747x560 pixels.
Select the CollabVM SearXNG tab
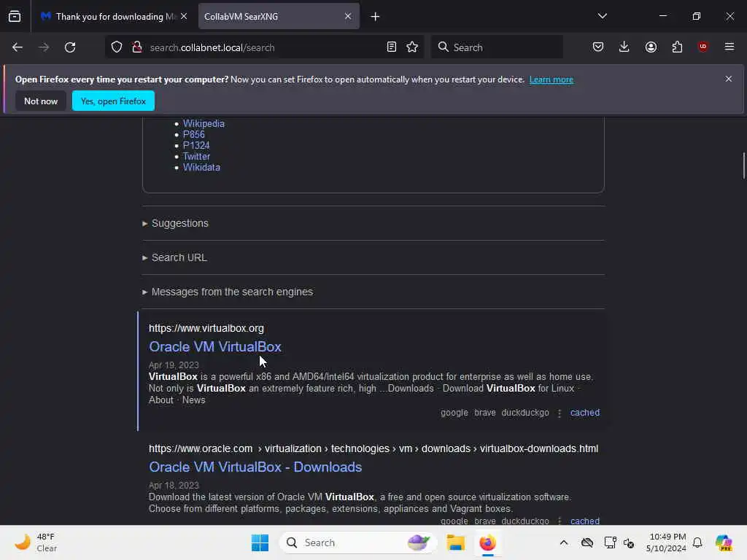coord(279,17)
